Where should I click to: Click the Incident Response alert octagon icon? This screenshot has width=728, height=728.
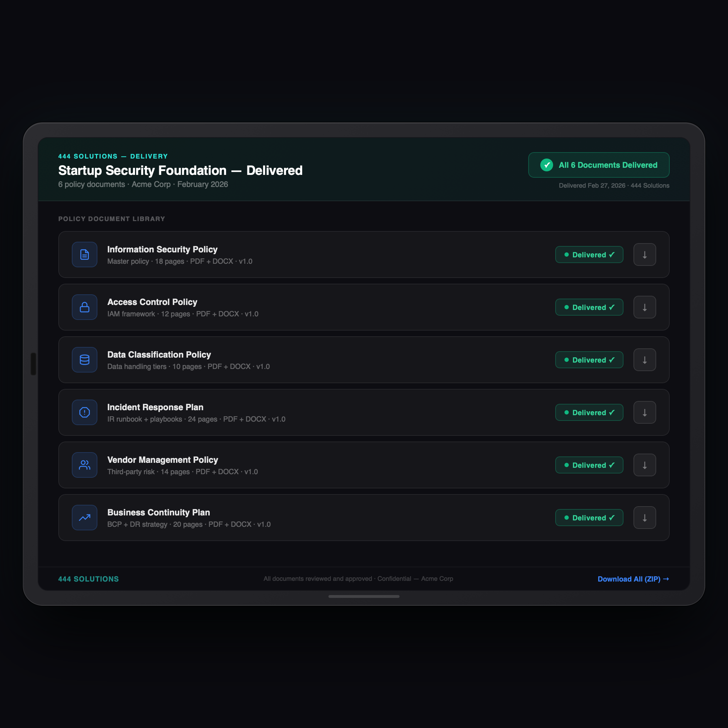(x=84, y=412)
